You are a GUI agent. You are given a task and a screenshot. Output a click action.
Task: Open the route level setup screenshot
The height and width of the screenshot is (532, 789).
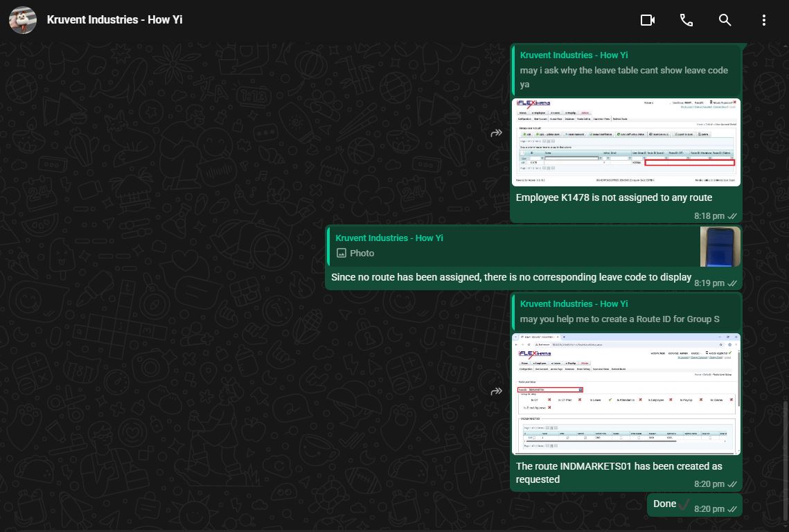(x=626, y=394)
